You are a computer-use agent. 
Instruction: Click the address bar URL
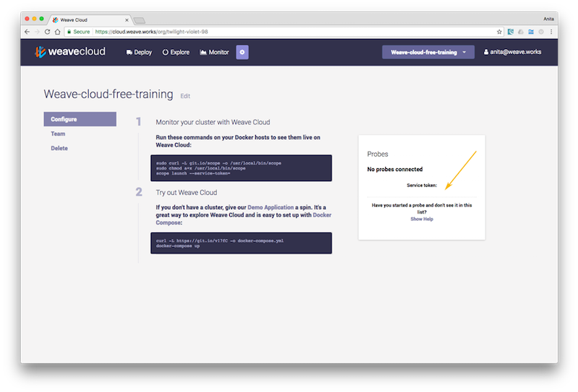click(152, 32)
